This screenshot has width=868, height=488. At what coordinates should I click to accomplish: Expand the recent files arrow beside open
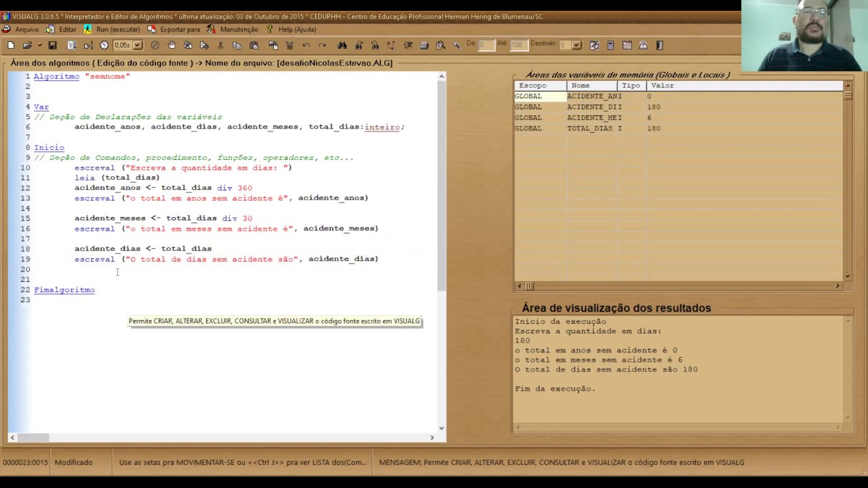pos(40,45)
